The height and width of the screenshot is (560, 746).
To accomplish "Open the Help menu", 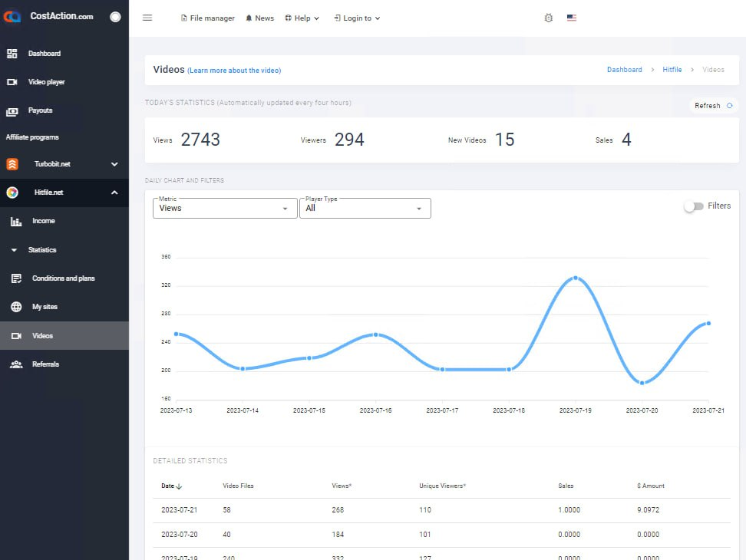I will [x=302, y=18].
